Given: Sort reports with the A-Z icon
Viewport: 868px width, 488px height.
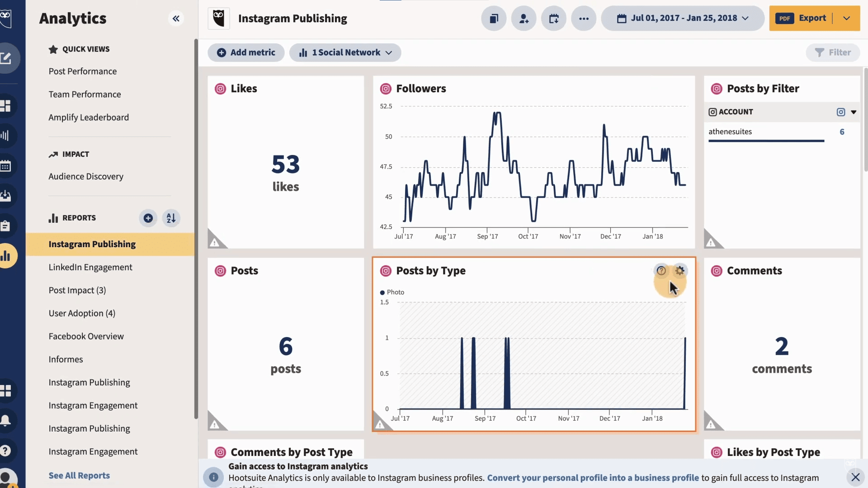Looking at the screenshot, I should [x=171, y=218].
